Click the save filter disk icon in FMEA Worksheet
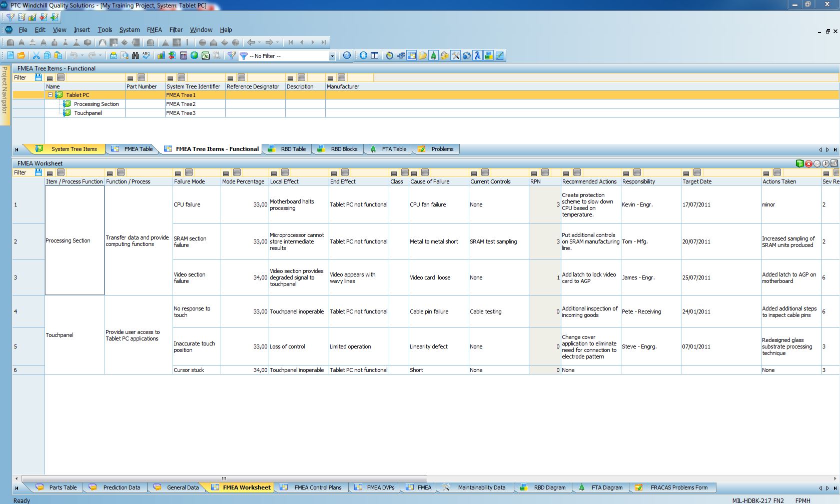 click(39, 172)
